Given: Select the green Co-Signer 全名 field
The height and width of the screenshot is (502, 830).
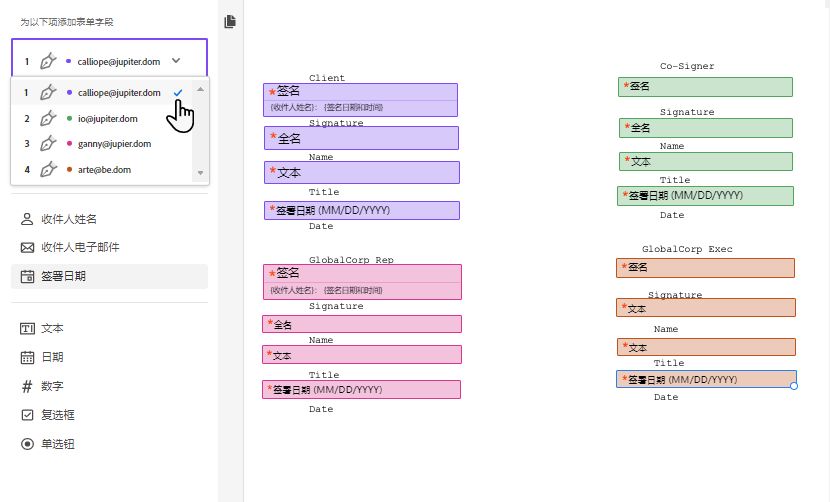Looking at the screenshot, I should [706, 128].
